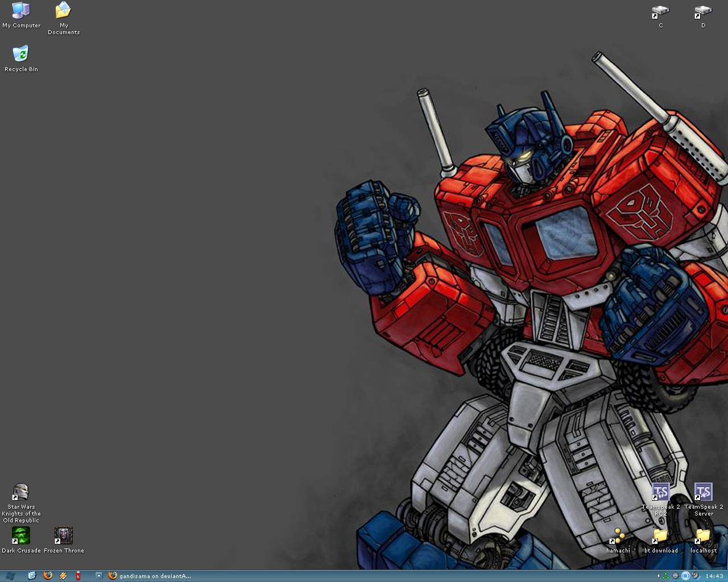Select the Frozen Throne game shortcut
728x582 pixels.
(x=64, y=540)
